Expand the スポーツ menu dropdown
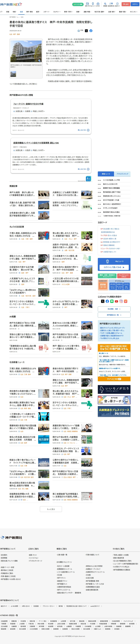The image size is (140, 644). pos(47,12)
